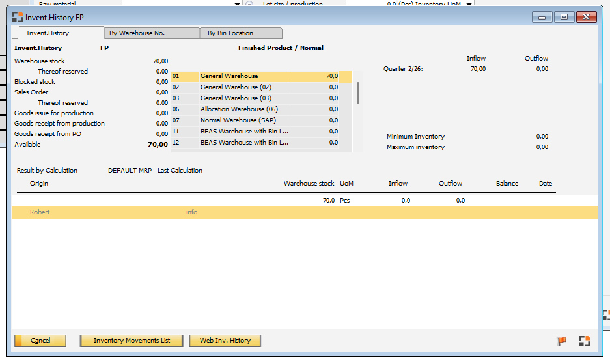Click the Quarter 2/26 label
The width and height of the screenshot is (610, 364).
pyautogui.click(x=403, y=69)
